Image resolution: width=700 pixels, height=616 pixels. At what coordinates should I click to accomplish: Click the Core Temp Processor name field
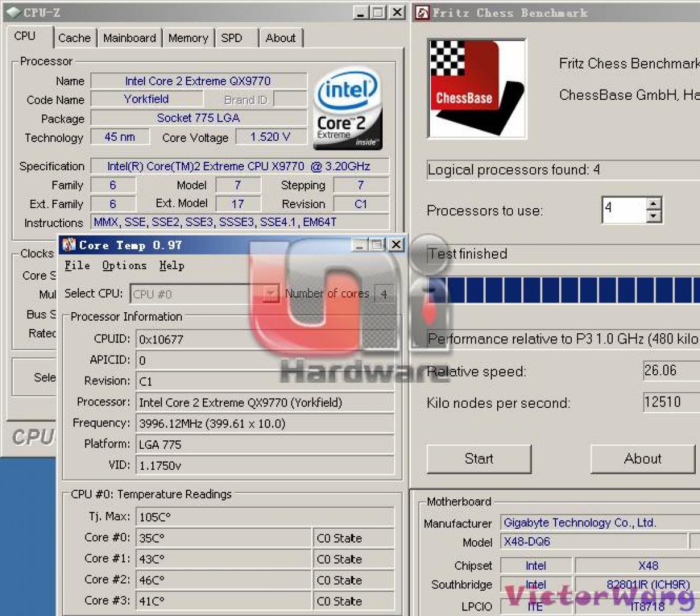[x=265, y=402]
